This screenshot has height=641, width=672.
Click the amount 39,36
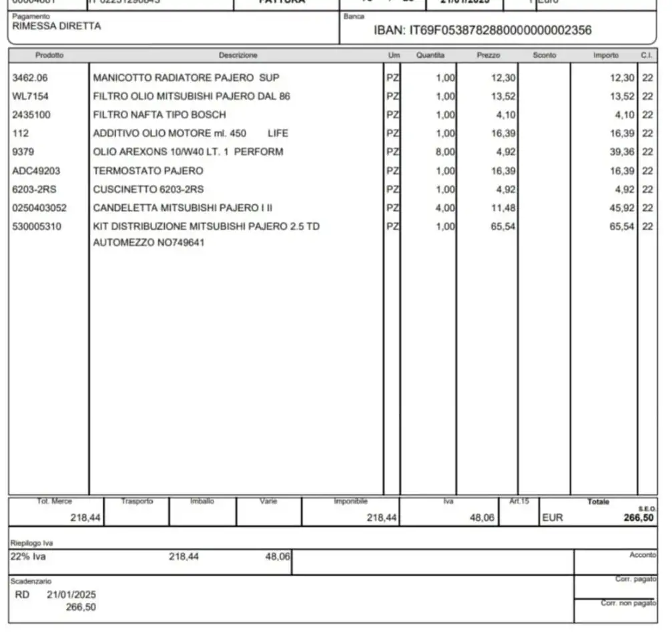point(622,152)
